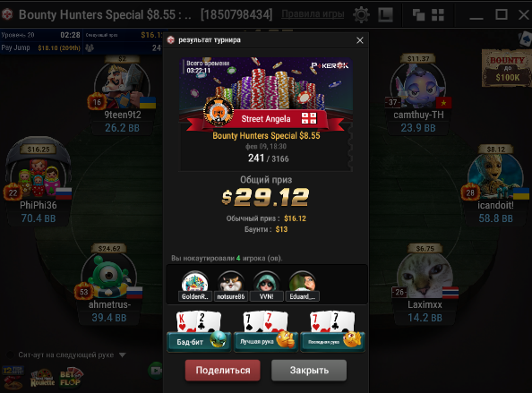The width and height of the screenshot is (532, 393).
Task: Click the green video camera icon
Action: click(155, 370)
